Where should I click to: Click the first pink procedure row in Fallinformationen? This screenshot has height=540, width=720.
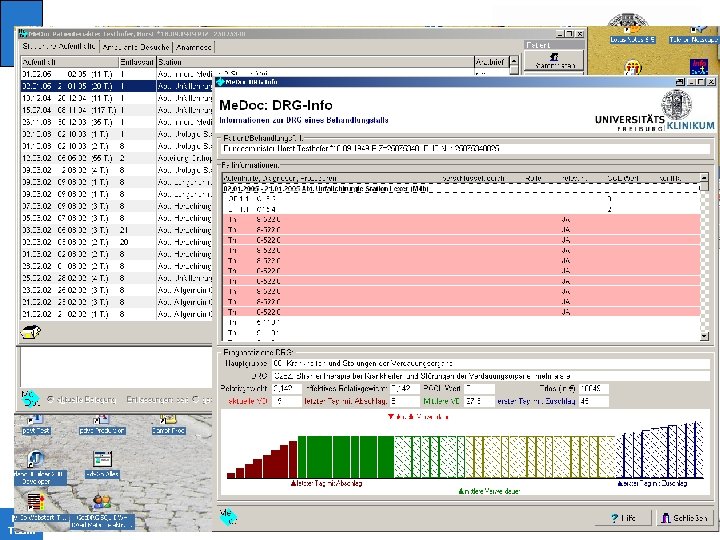pyautogui.click(x=461, y=219)
